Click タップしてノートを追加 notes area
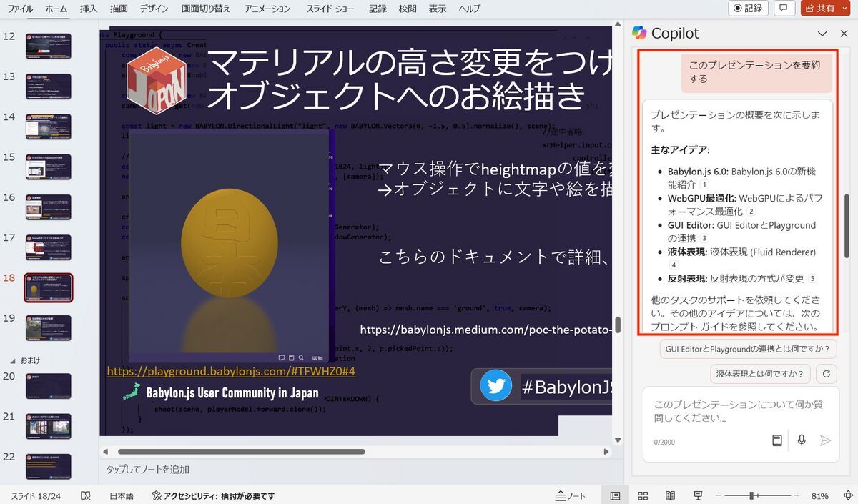 tap(148, 470)
